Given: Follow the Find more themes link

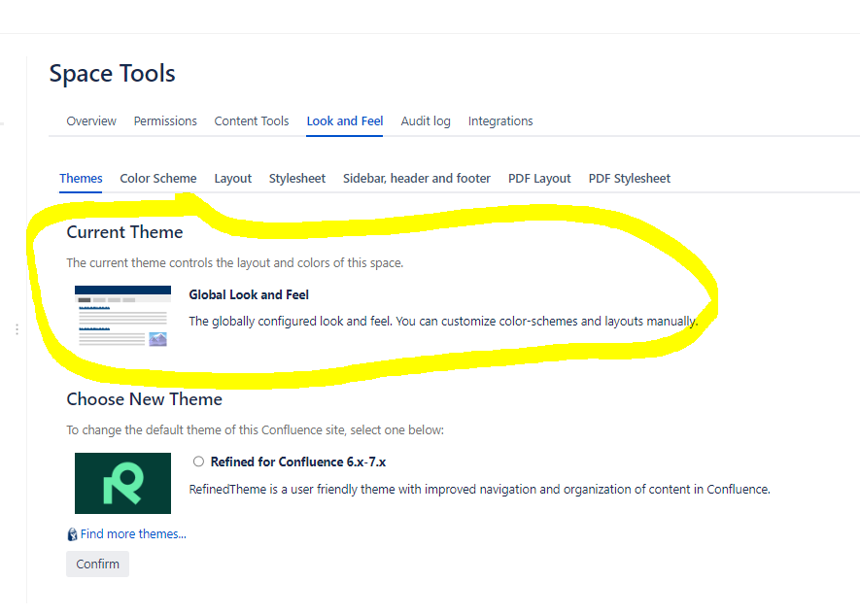Looking at the screenshot, I should [133, 534].
